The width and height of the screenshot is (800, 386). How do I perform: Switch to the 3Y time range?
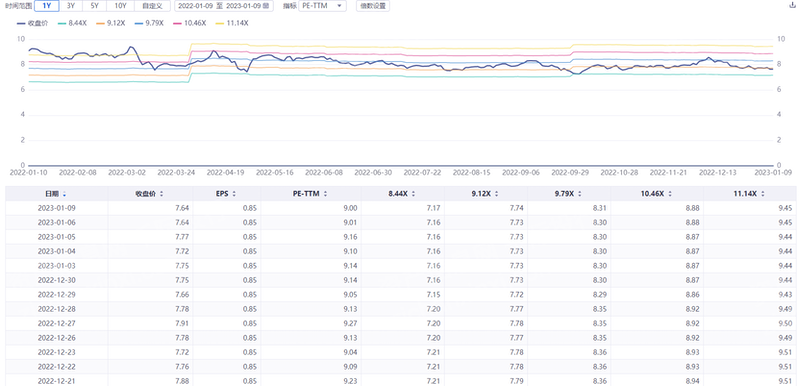tap(71, 6)
